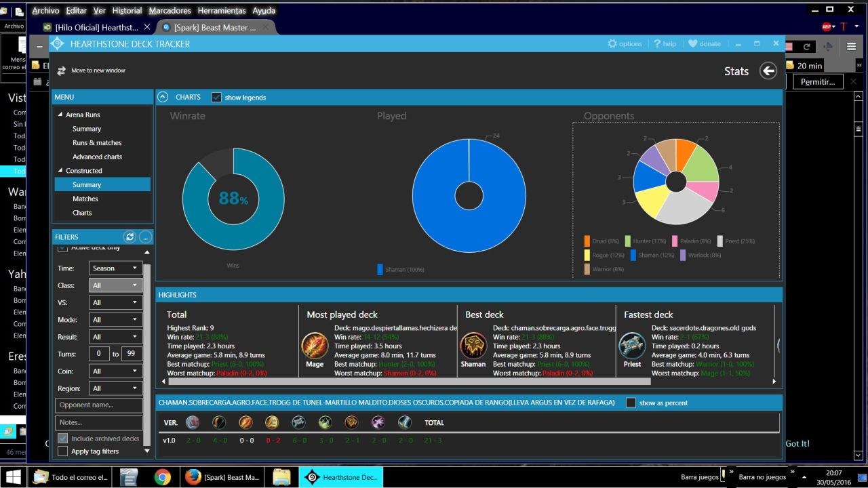The image size is (868, 488).
Task: Open the Firefox Archivo menu
Action: point(45,10)
